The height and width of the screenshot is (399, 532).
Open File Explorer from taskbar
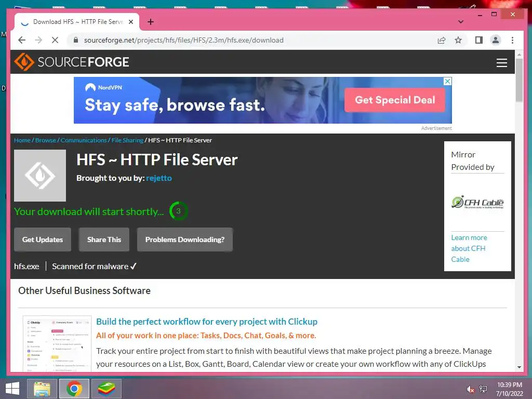tap(42, 389)
